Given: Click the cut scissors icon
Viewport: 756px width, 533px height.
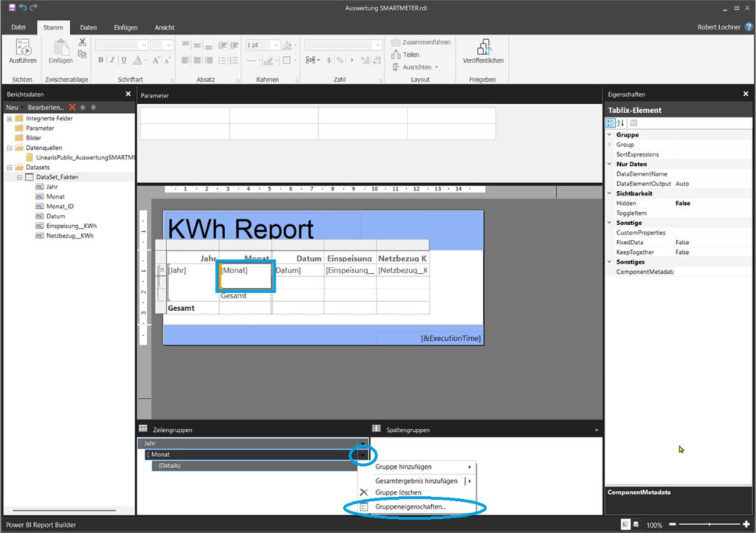Looking at the screenshot, I should [83, 42].
